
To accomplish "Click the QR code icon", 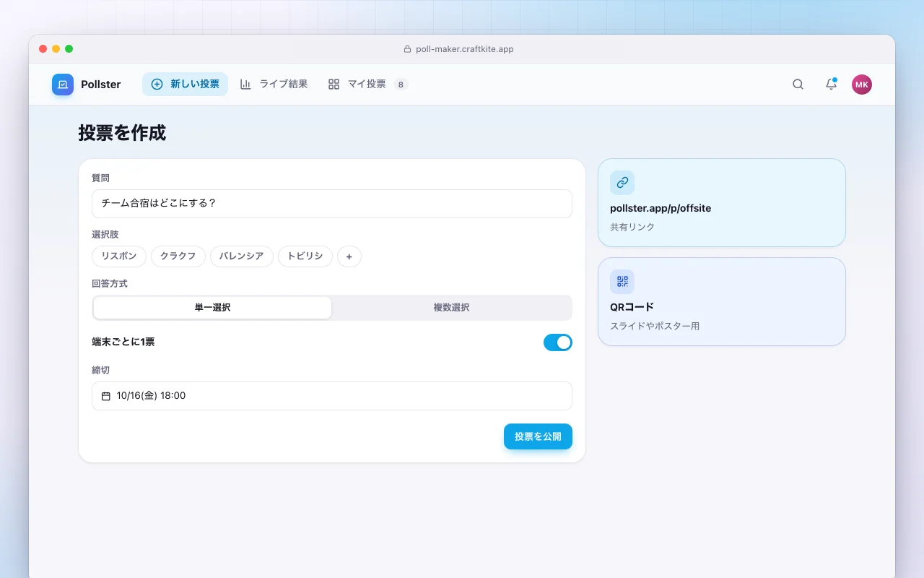I will pyautogui.click(x=622, y=282).
